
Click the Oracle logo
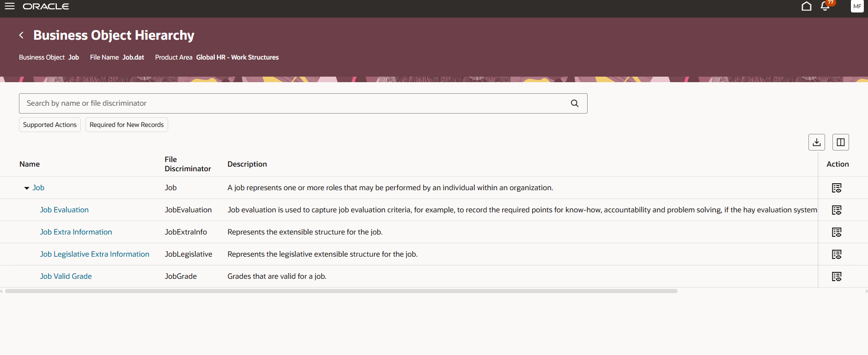pyautogui.click(x=46, y=6)
